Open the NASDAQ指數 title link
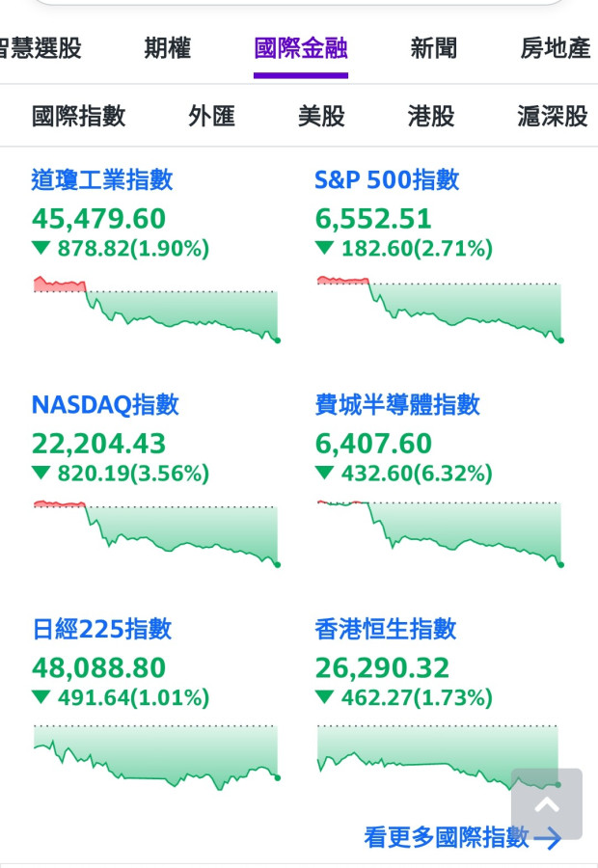 coord(105,404)
